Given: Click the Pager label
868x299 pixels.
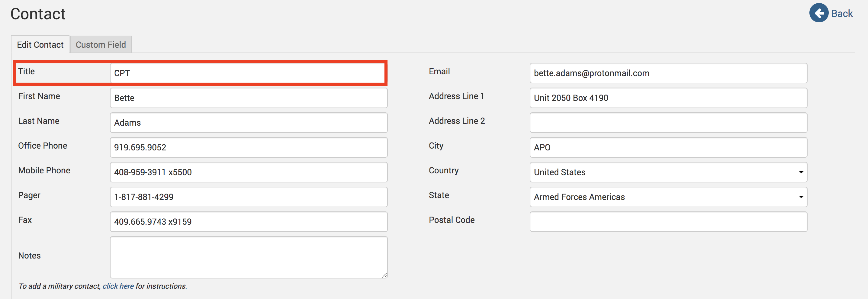Looking at the screenshot, I should [x=29, y=195].
